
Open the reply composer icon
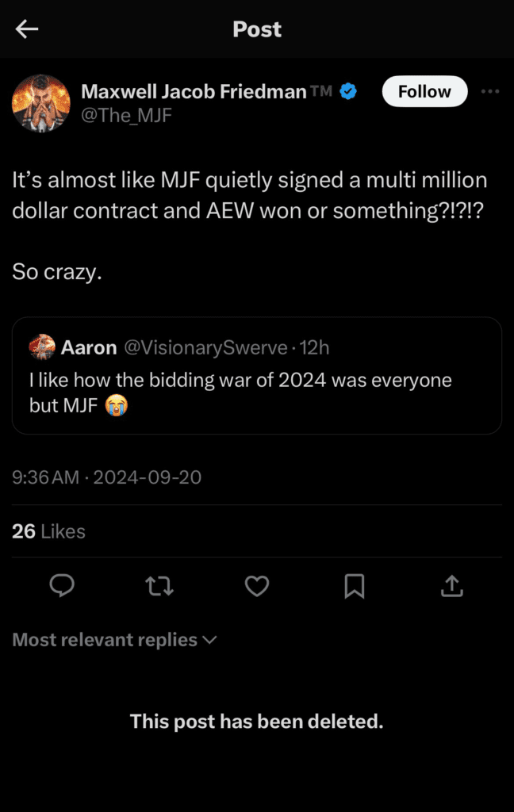click(63, 586)
